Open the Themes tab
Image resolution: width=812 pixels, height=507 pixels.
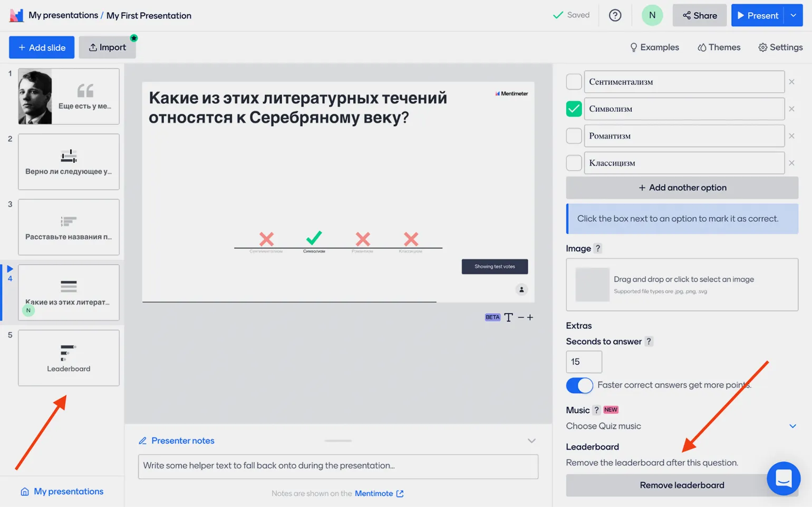[719, 47]
